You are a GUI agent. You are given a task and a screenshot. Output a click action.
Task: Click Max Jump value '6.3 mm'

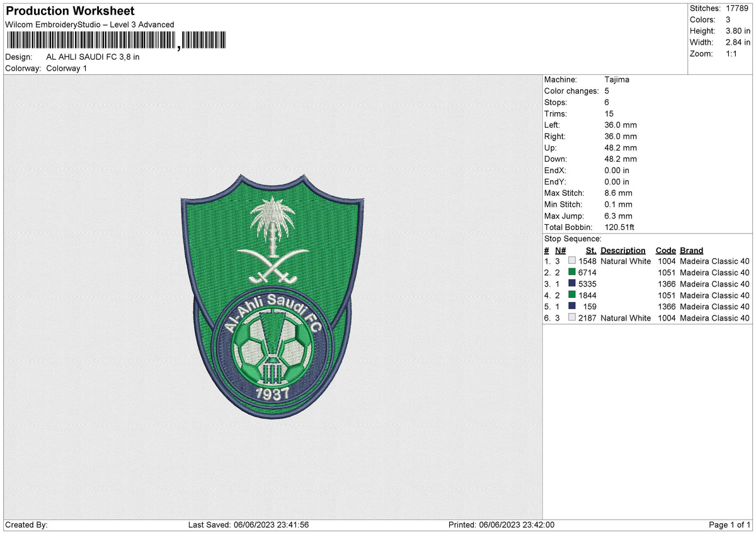(x=618, y=215)
